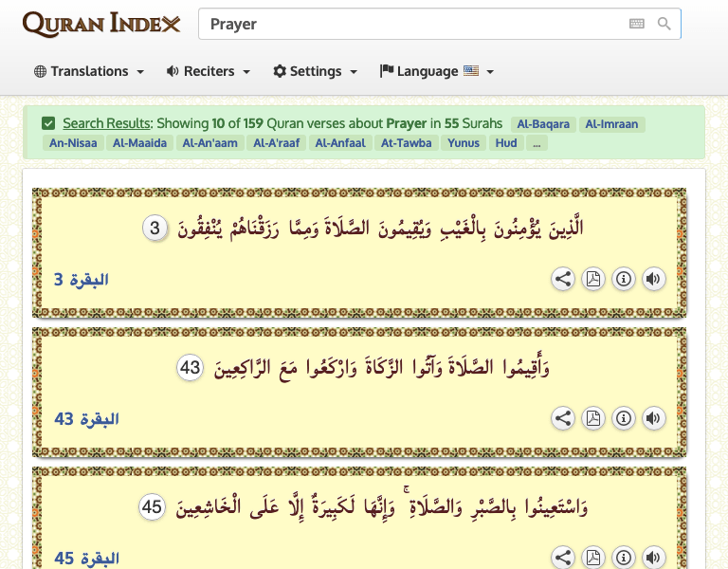The height and width of the screenshot is (569, 728).
Task: Filter results by An-Nisaa surah
Action: (x=73, y=142)
